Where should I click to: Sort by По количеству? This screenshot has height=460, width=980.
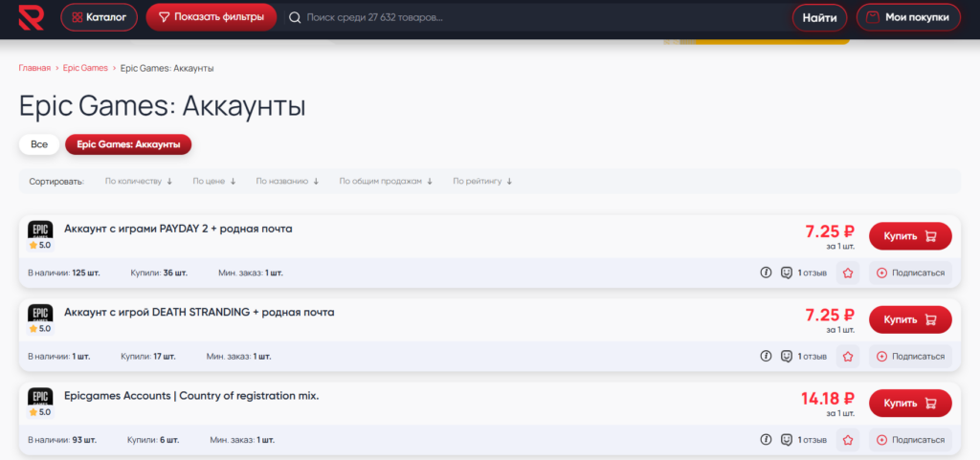coord(138,181)
